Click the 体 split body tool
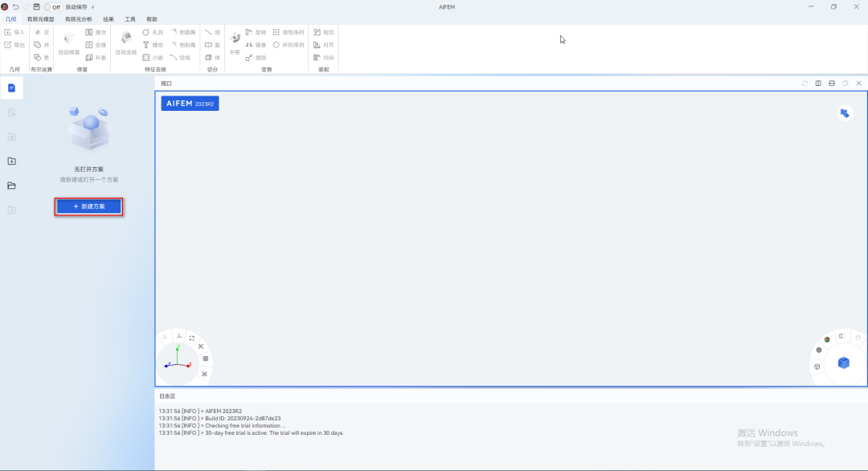868x471 pixels. coord(212,58)
